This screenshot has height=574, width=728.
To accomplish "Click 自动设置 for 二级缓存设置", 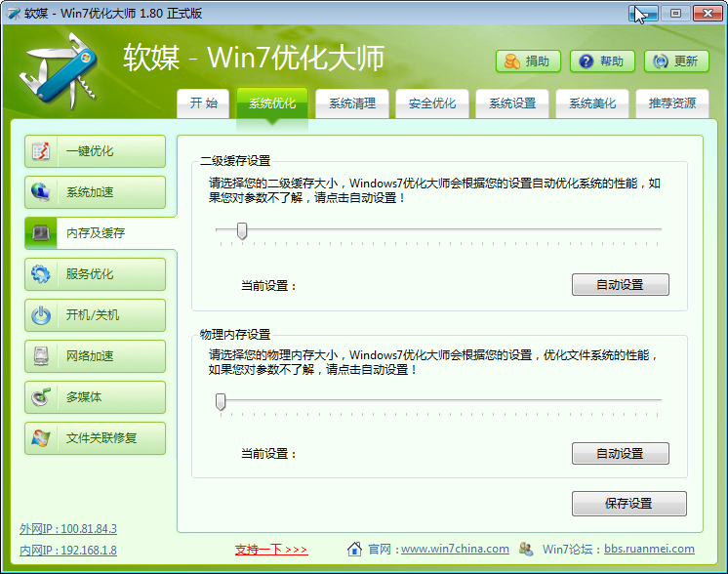I will pyautogui.click(x=621, y=284).
